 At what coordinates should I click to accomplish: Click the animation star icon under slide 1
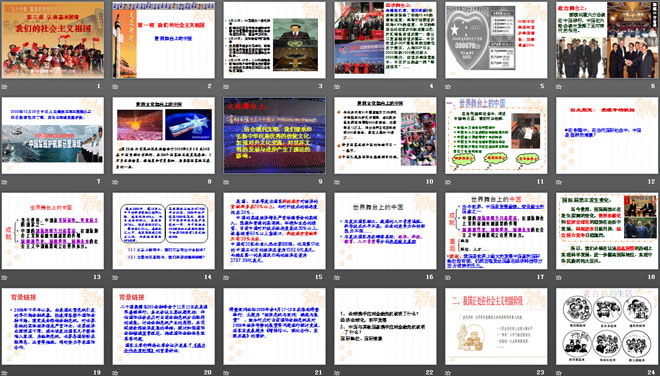4,87
